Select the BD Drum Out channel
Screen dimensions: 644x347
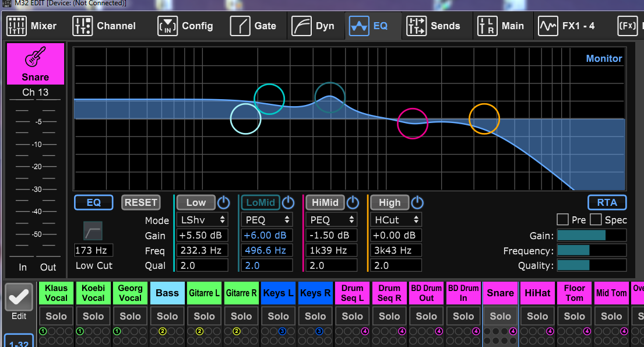pos(426,293)
